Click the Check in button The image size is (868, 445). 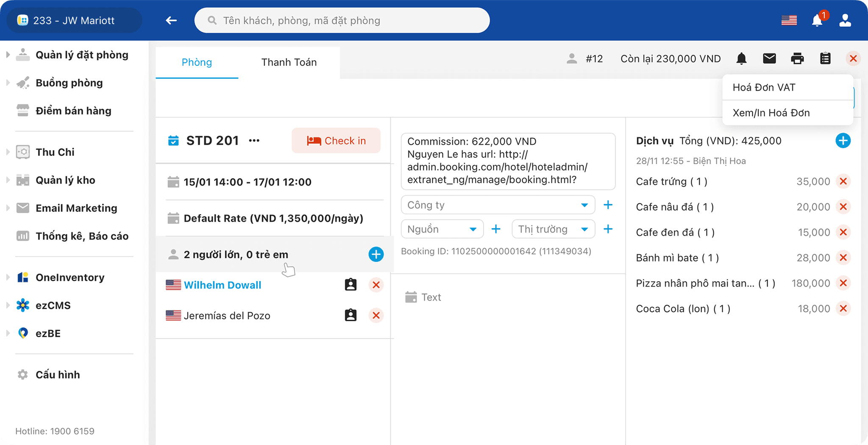click(336, 140)
